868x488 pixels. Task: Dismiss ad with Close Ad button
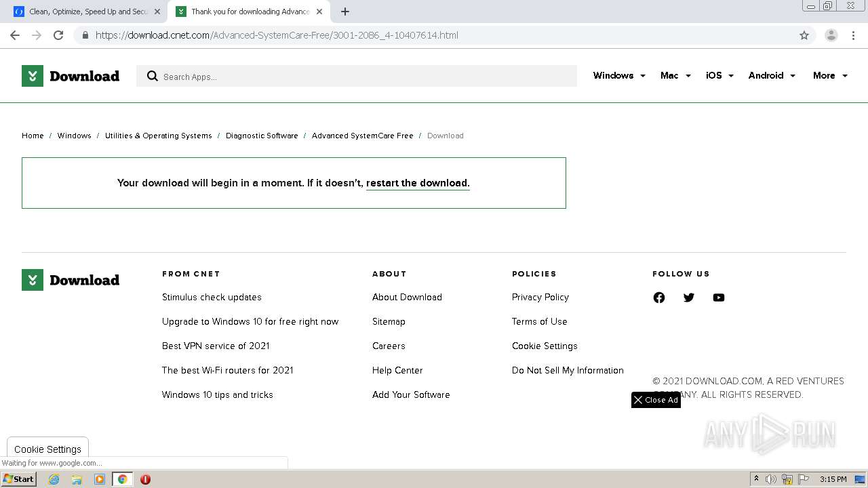click(656, 400)
